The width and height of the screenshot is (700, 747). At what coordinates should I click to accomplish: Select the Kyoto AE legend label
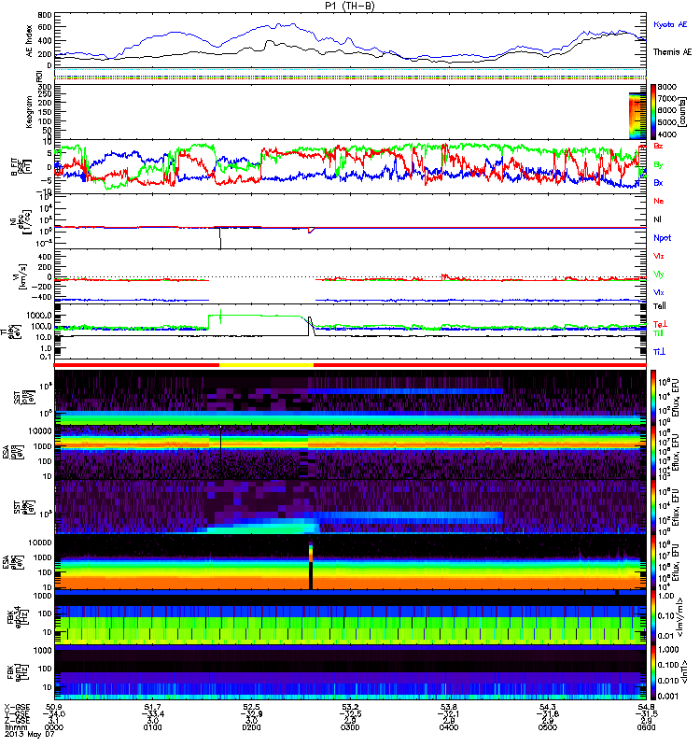[x=670, y=24]
